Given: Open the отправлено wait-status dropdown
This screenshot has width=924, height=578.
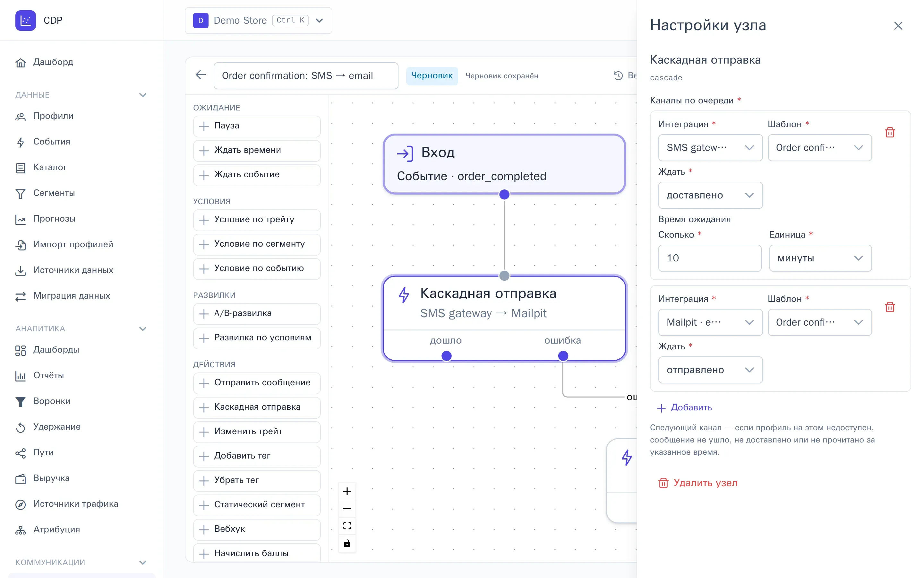Looking at the screenshot, I should click(x=710, y=370).
